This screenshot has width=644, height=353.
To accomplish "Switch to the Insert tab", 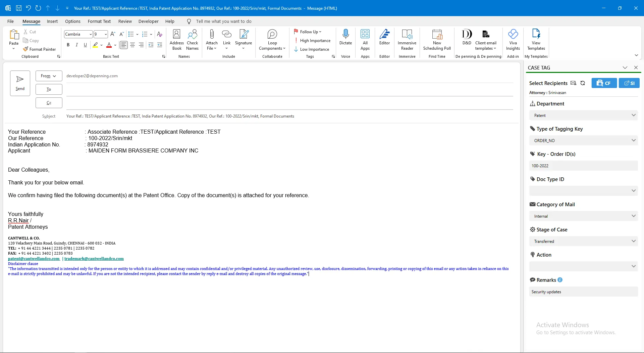I will click(52, 21).
